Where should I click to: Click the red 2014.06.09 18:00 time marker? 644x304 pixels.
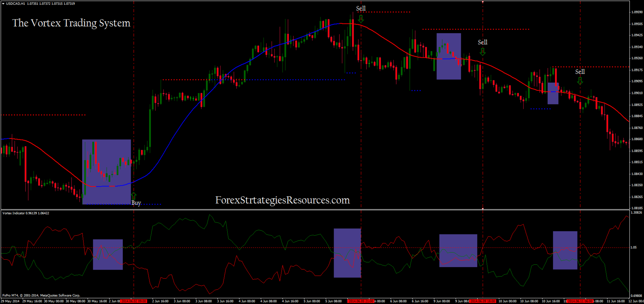483,301
